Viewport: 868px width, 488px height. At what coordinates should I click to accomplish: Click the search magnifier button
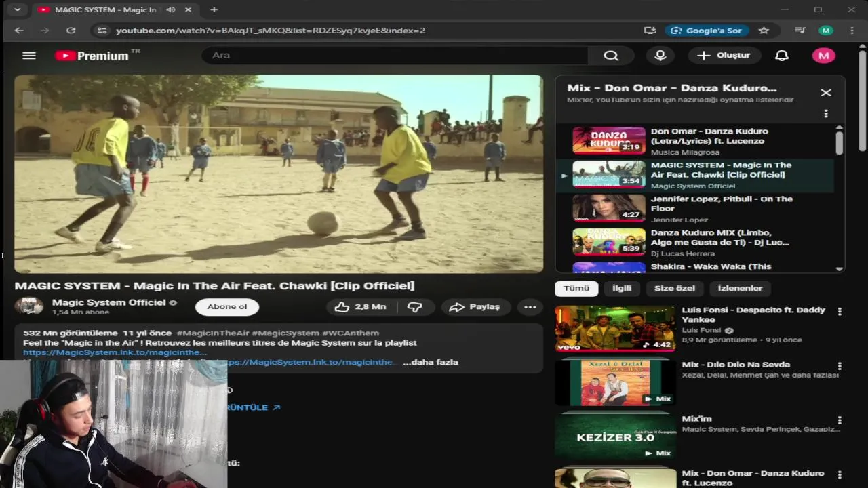pos(611,56)
